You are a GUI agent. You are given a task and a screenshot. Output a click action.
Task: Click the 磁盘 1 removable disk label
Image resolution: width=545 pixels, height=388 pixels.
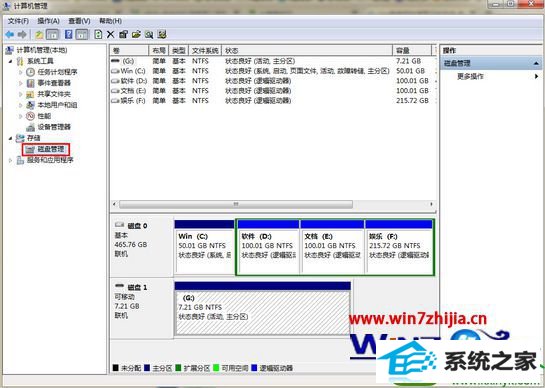[x=137, y=288]
